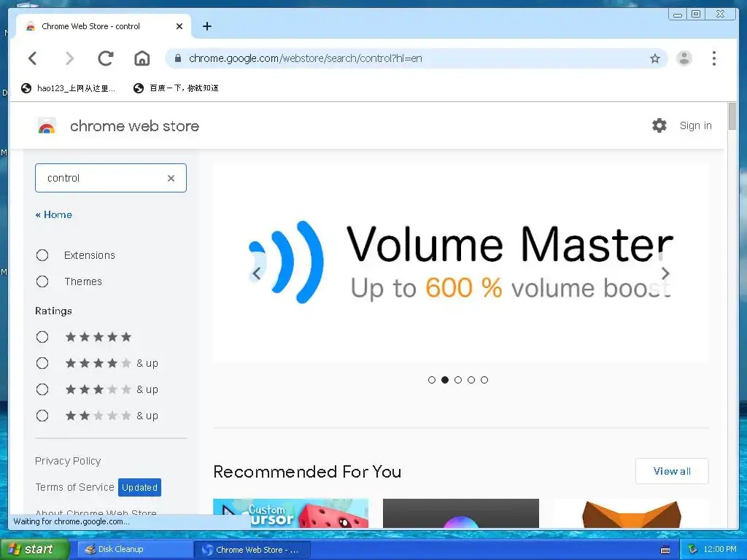The image size is (747, 560).
Task: Open the browser home page icon
Action: coord(142,58)
